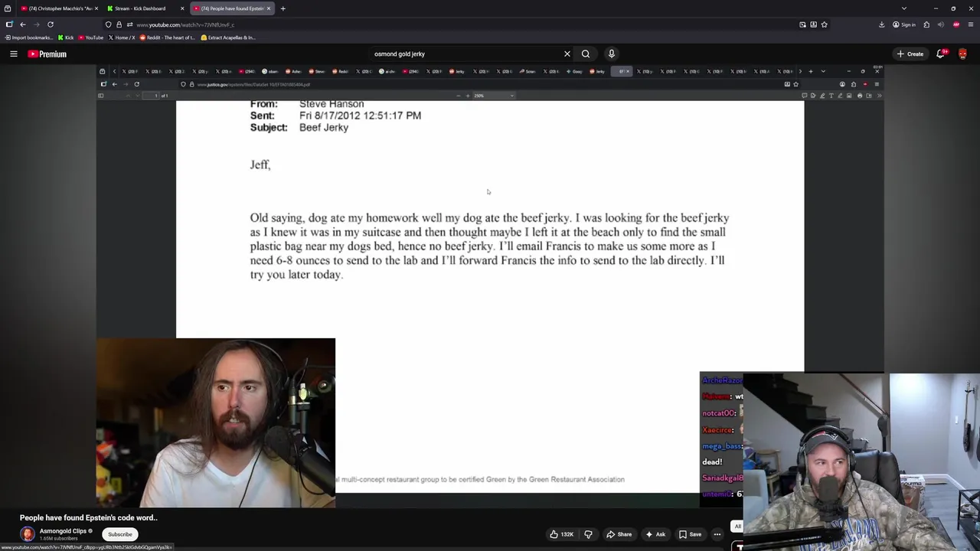
Task: Open browser downloads arrow icon
Action: pyautogui.click(x=881, y=24)
